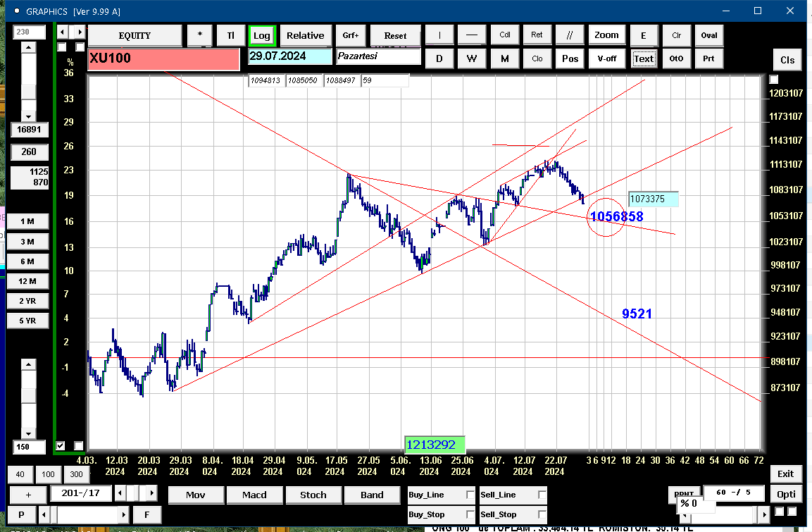Image resolution: width=812 pixels, height=532 pixels.
Task: Toggle the Buy_Line checkbox
Action: point(470,495)
